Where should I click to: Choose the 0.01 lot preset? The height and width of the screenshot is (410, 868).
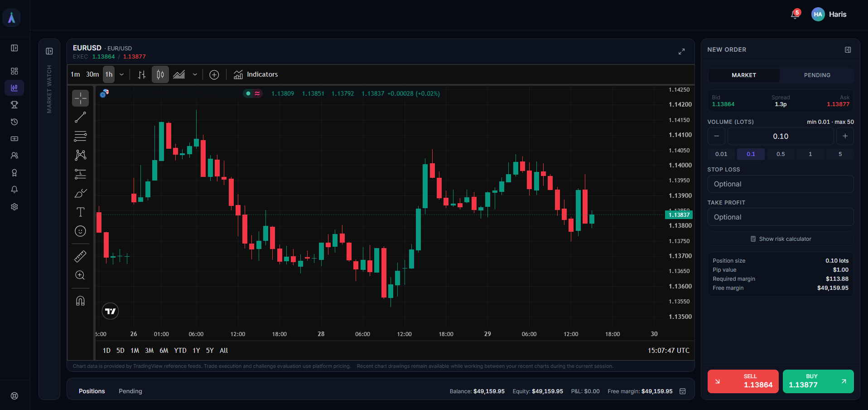pos(721,154)
